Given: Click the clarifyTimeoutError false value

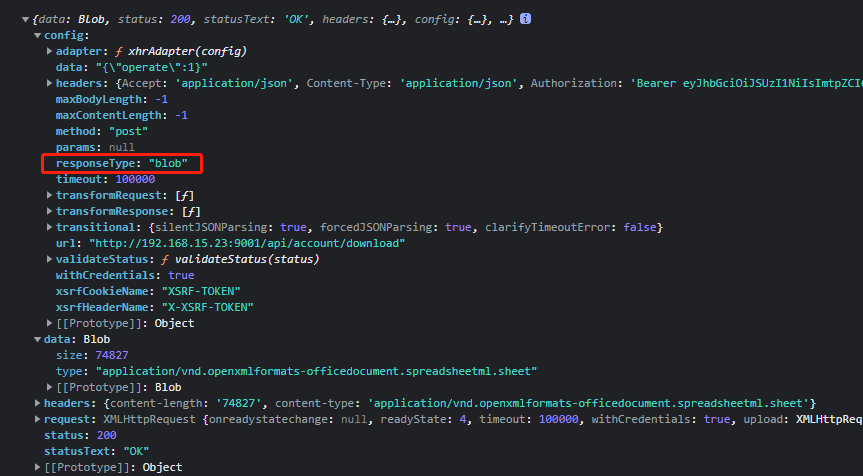Looking at the screenshot, I should [x=640, y=227].
